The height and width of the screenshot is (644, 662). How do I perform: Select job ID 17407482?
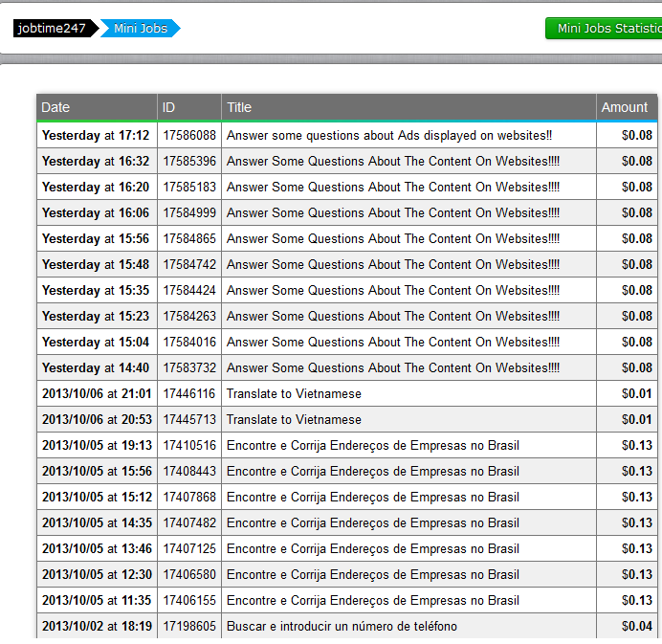189,522
